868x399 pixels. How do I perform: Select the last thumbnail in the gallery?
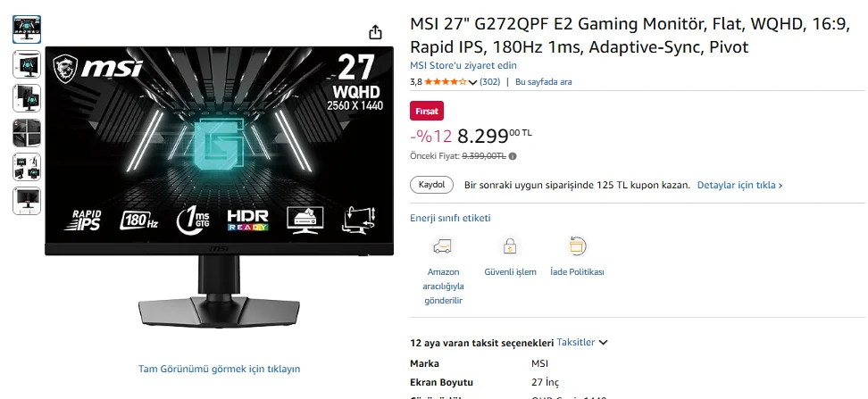pos(27,201)
